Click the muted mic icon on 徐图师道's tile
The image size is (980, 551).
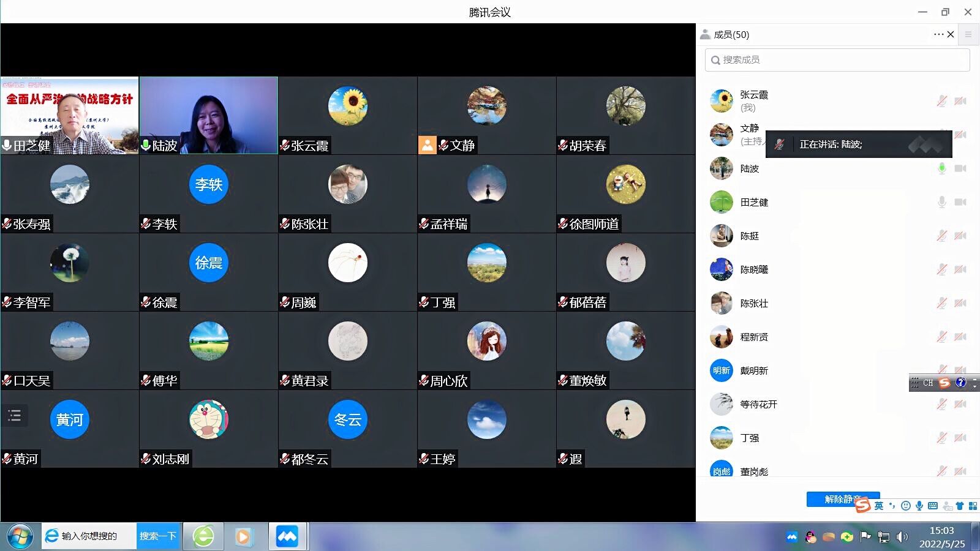coord(563,224)
